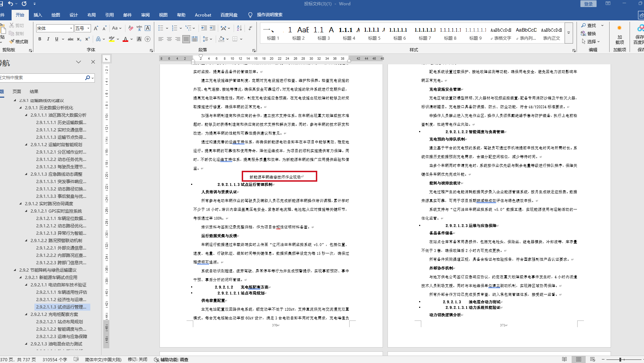644x363 pixels.
Task: Toggle justify alignment button
Action: 186,39
